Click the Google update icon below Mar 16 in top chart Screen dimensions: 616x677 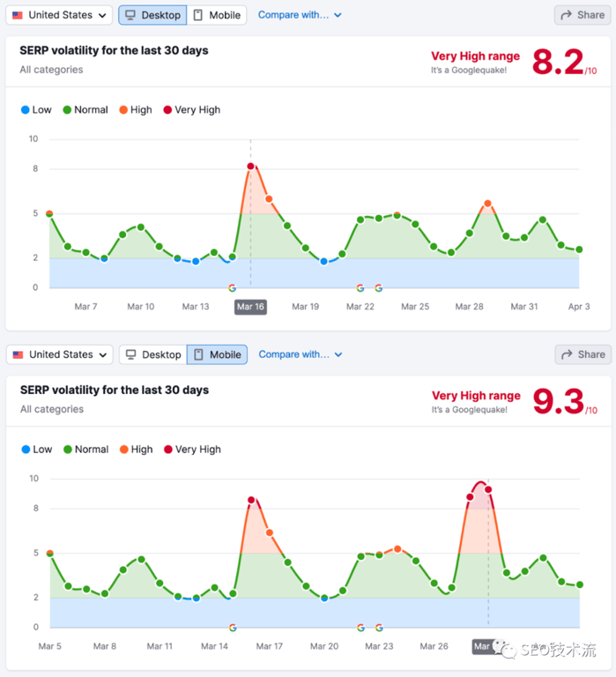click(232, 288)
